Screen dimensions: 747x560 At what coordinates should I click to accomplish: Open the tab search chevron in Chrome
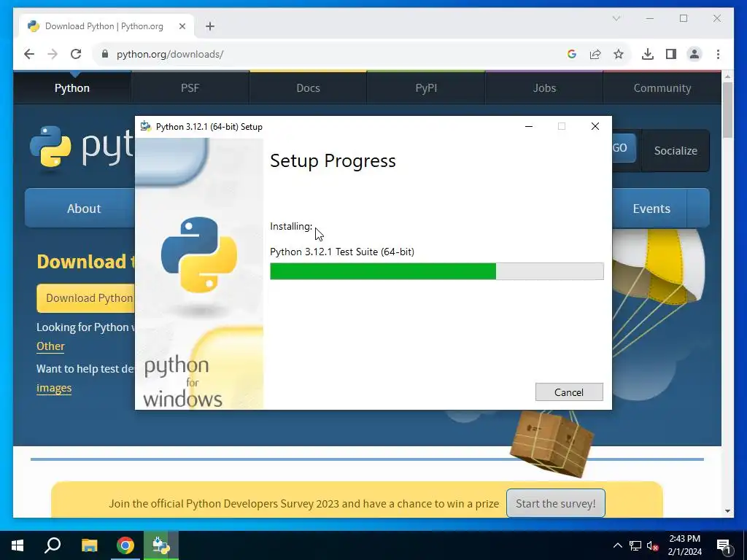tap(616, 18)
